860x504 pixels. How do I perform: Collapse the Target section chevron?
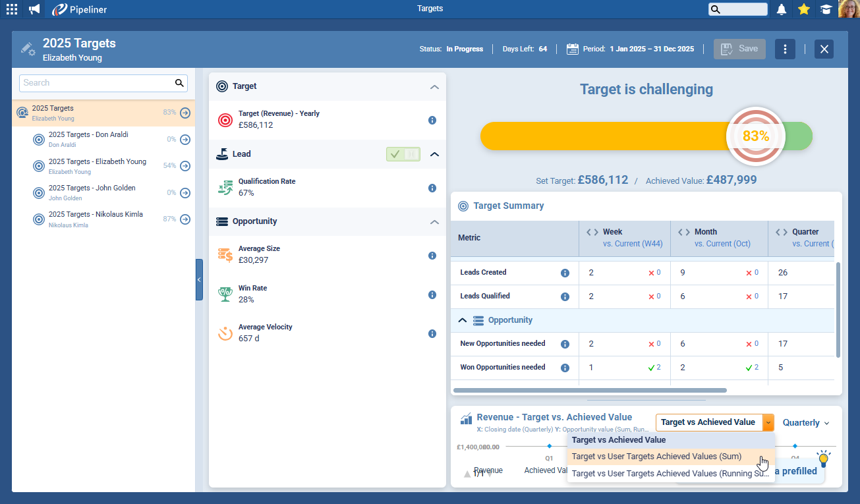(x=434, y=86)
